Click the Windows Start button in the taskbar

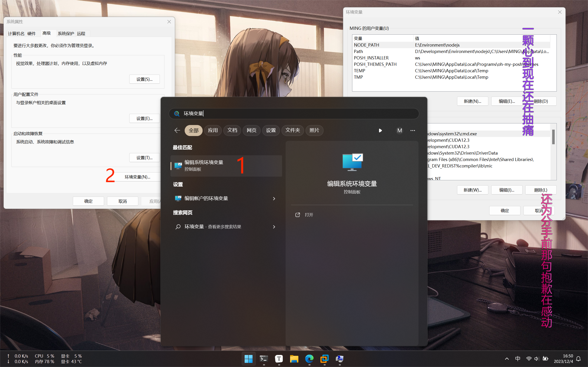tap(248, 359)
